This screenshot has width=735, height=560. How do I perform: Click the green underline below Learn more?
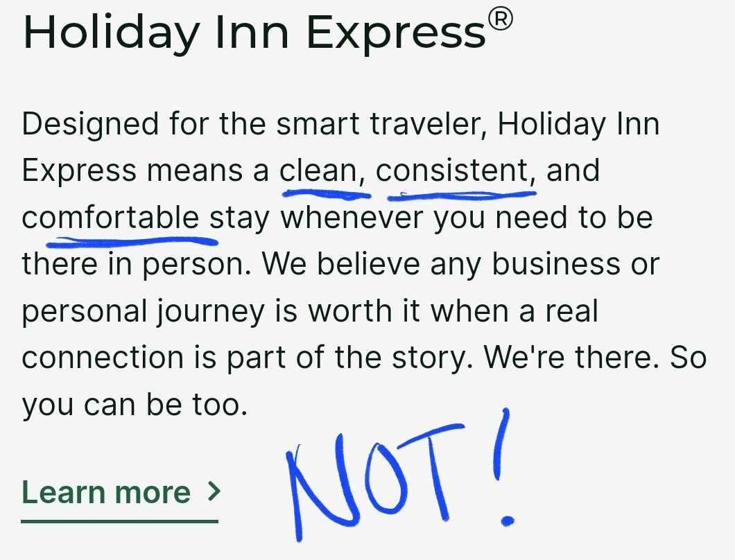(x=119, y=521)
